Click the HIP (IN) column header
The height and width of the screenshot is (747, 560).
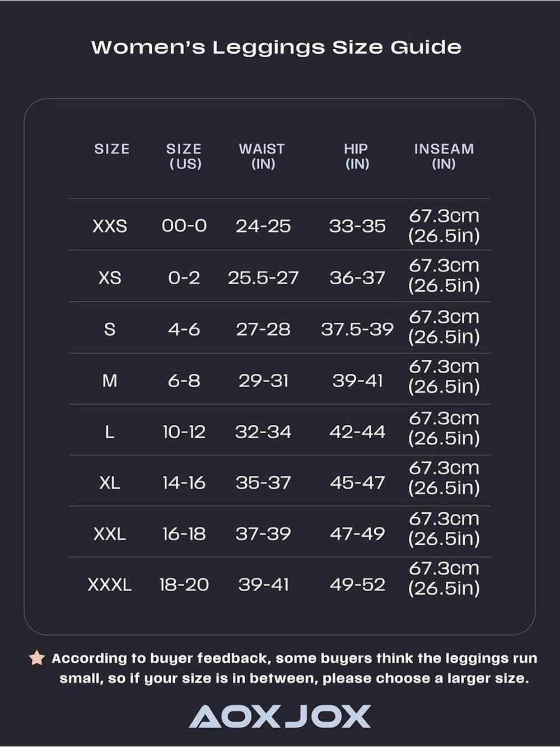pos(357,156)
